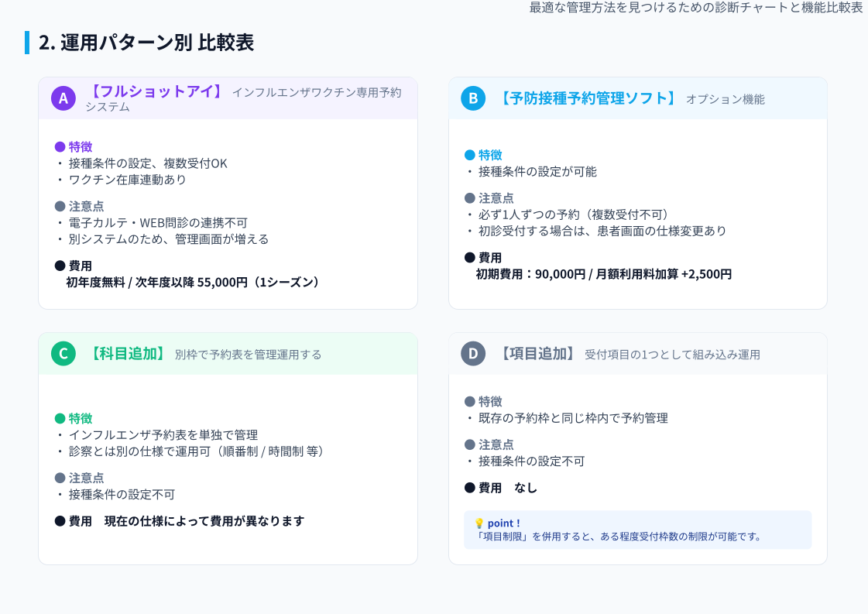Click the black 費用 bullet in card A

(x=60, y=266)
